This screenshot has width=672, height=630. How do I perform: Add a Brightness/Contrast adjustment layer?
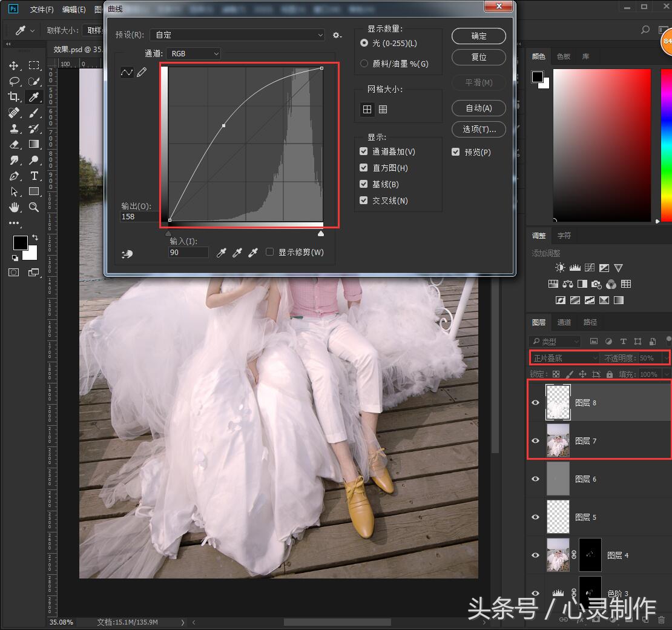(560, 267)
